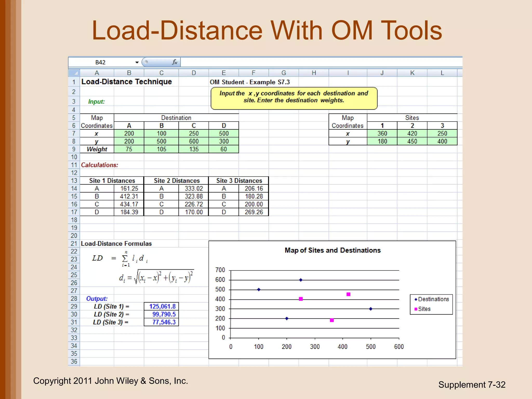The image size is (532, 399).
Task: Click the Site 1 Distances header
Action: coord(112,181)
